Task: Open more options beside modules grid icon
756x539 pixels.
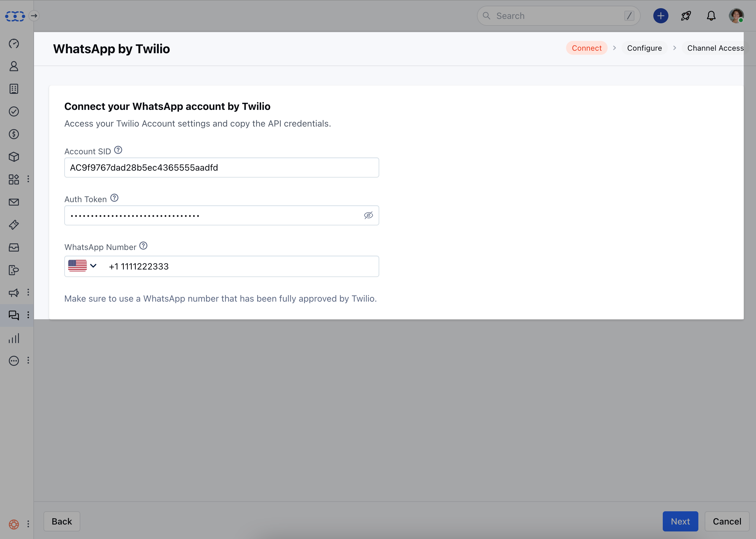Action: pyautogui.click(x=28, y=179)
